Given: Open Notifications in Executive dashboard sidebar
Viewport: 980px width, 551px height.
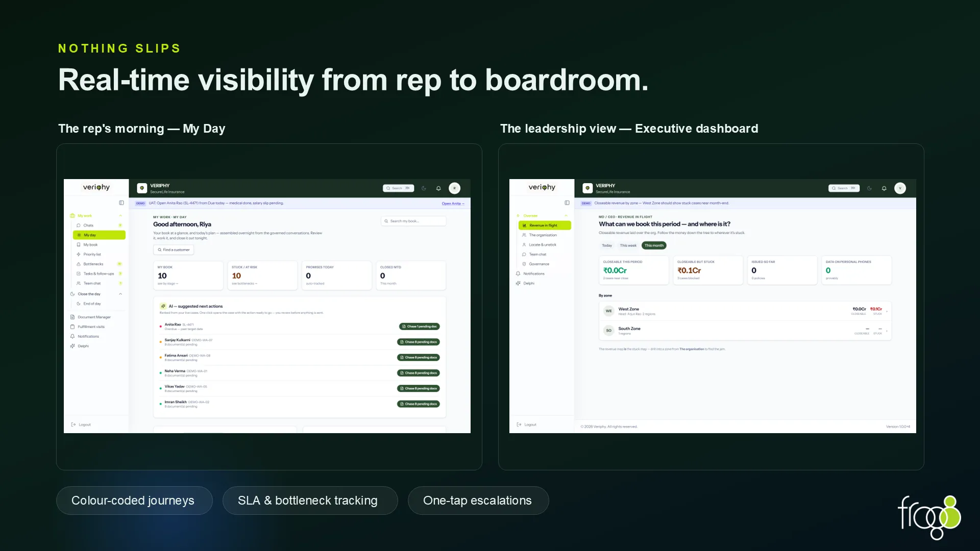Looking at the screenshot, I should 542,273.
